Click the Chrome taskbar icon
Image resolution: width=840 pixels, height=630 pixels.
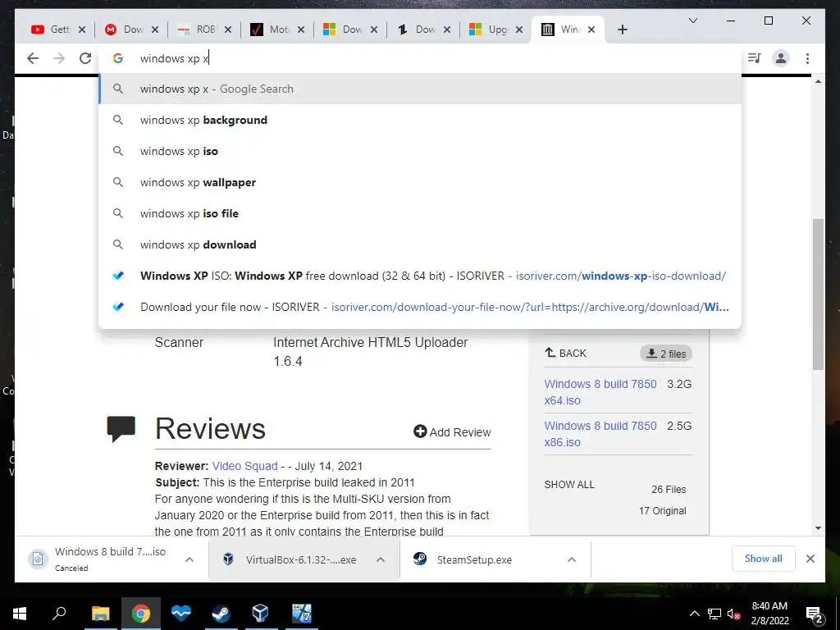point(140,614)
